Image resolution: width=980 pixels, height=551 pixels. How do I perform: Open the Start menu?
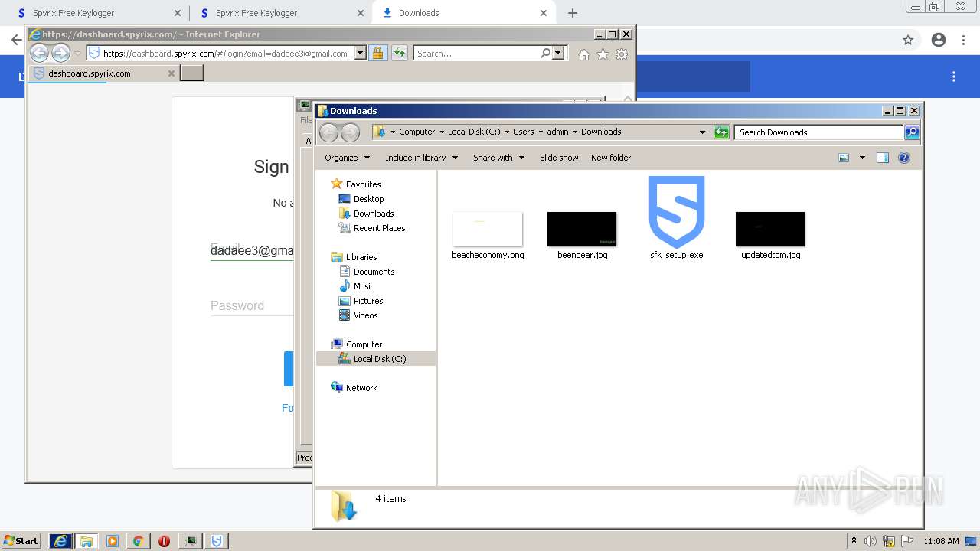(x=21, y=541)
